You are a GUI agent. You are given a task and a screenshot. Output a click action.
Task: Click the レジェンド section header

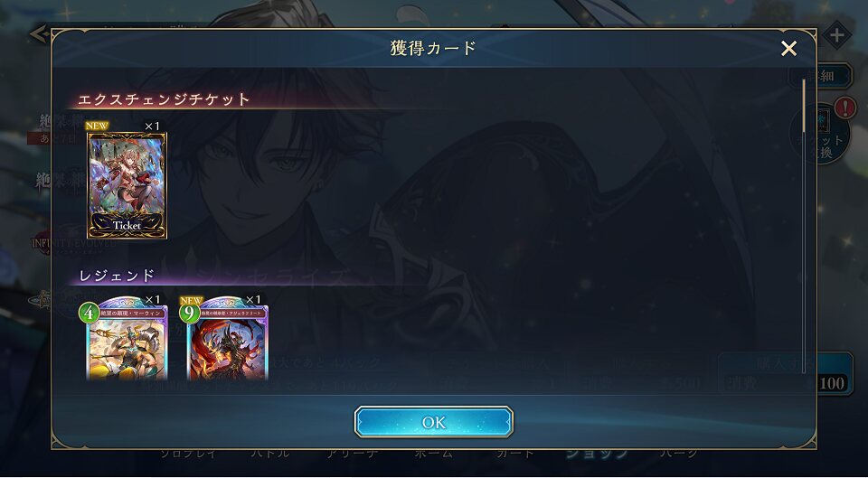coord(117,276)
